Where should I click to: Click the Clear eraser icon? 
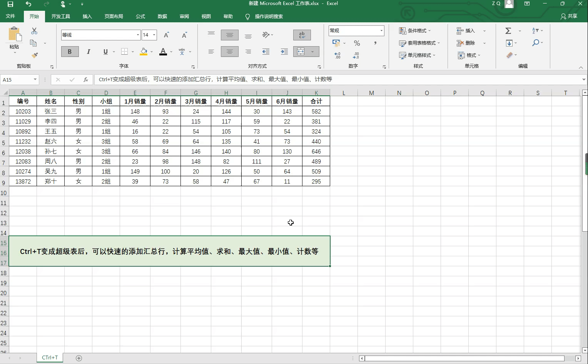tap(509, 55)
